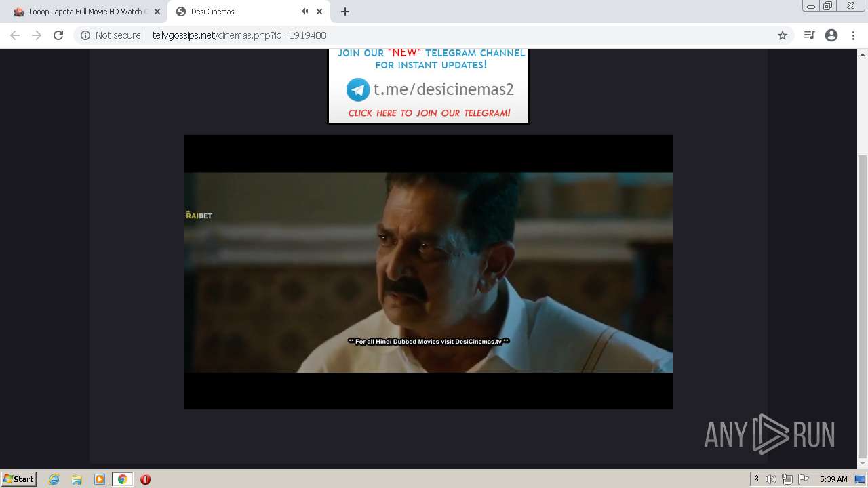Open the Action Center flag icon
Viewport: 868px width, 488px height.
click(804, 479)
